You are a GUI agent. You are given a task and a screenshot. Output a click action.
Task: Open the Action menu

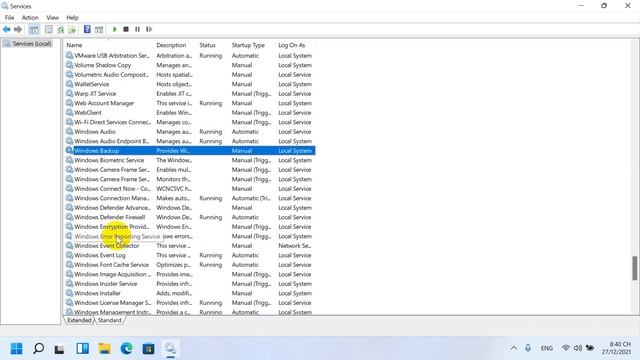click(x=30, y=18)
